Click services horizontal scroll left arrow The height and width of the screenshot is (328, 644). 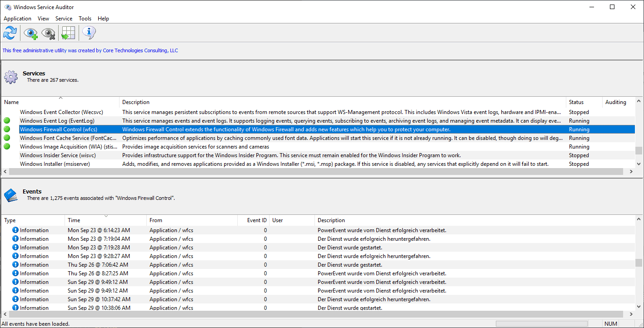click(5, 172)
